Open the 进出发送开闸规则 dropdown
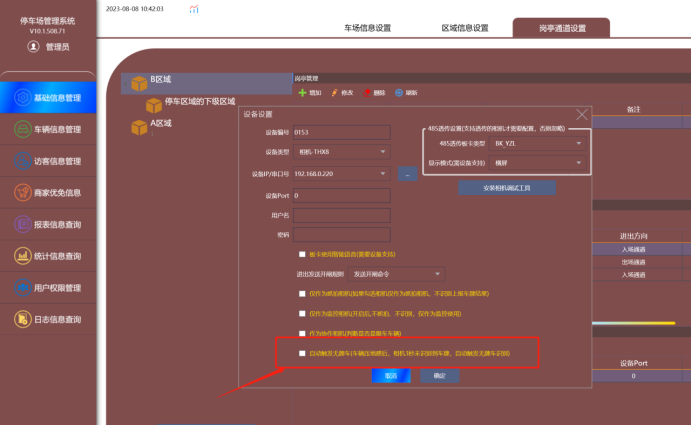 coord(396,274)
